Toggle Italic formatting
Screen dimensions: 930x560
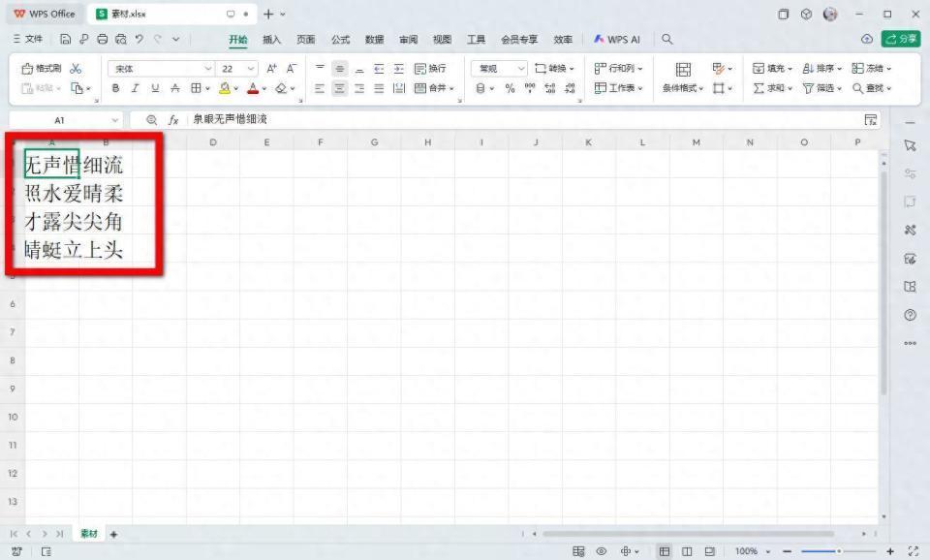coord(135,88)
